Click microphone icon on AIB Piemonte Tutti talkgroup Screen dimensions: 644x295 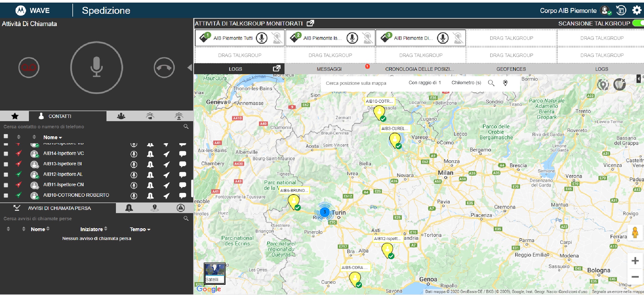pyautogui.click(x=261, y=38)
